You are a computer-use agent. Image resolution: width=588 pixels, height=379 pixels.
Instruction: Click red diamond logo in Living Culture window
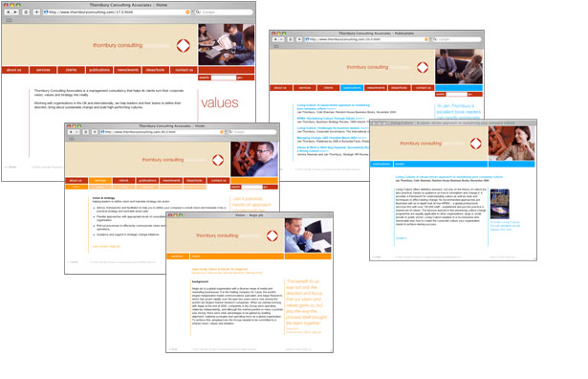pyautogui.click(x=476, y=144)
